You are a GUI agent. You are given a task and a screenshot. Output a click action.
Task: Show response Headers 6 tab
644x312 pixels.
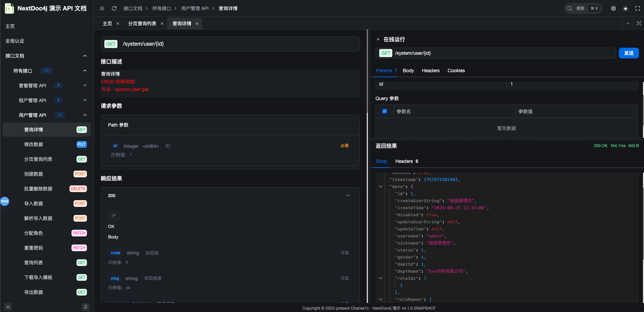pos(407,161)
